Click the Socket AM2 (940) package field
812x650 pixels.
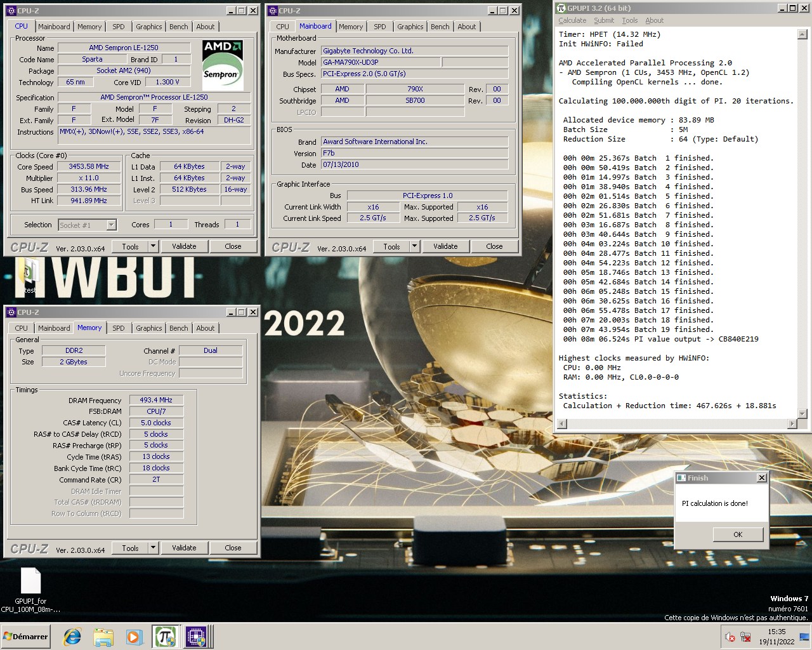[x=124, y=70]
